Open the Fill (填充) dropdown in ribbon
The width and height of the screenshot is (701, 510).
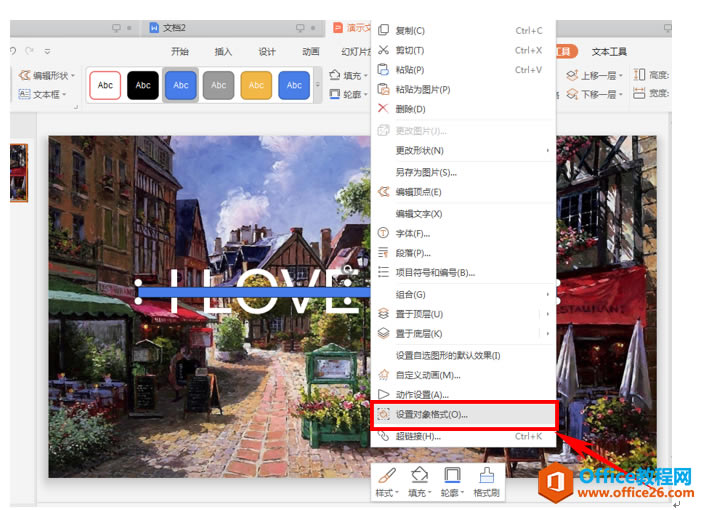point(366,76)
